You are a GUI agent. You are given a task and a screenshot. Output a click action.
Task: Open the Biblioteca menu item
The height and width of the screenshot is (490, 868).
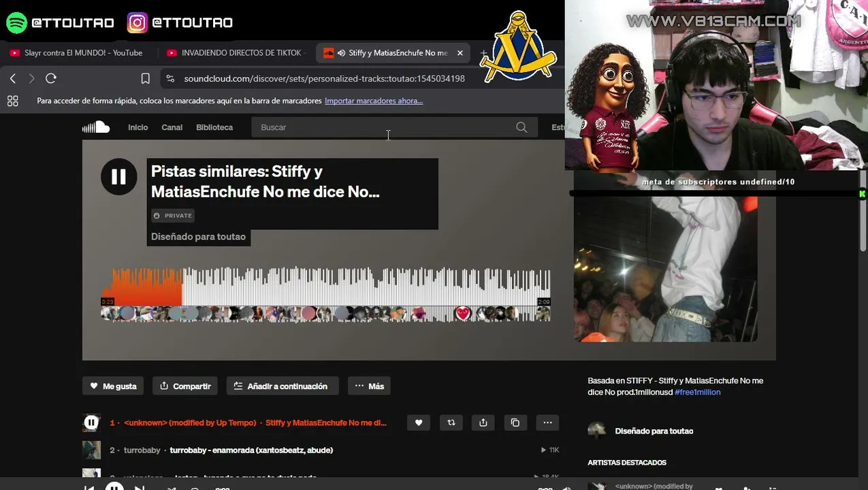214,127
